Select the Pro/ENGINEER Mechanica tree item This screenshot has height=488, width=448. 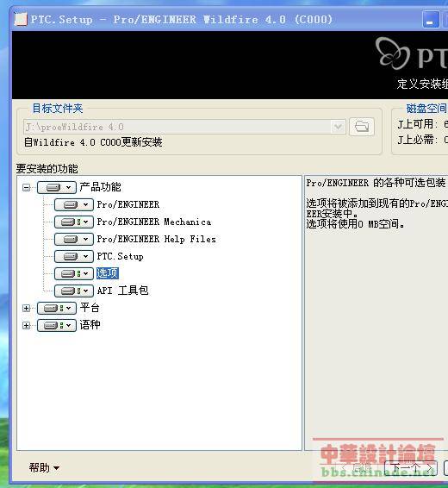click(154, 222)
